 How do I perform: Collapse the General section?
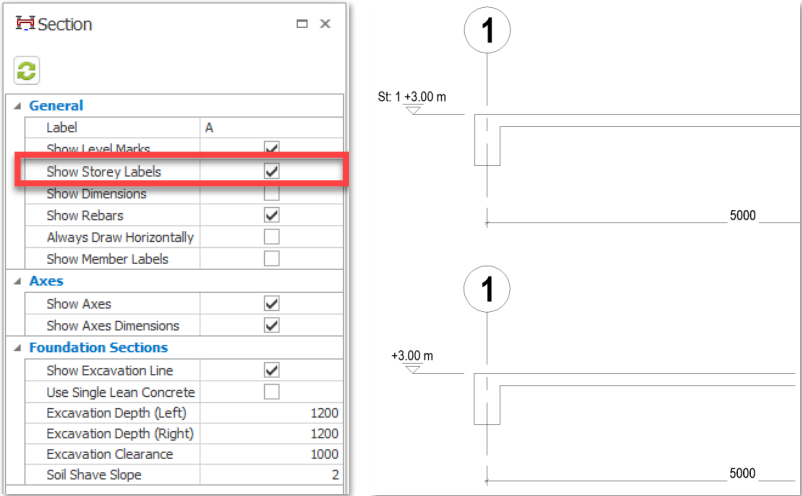click(x=17, y=106)
